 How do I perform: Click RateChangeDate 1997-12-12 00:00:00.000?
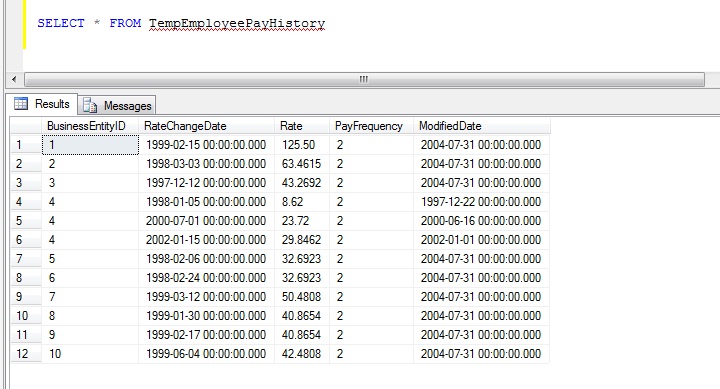(x=207, y=183)
